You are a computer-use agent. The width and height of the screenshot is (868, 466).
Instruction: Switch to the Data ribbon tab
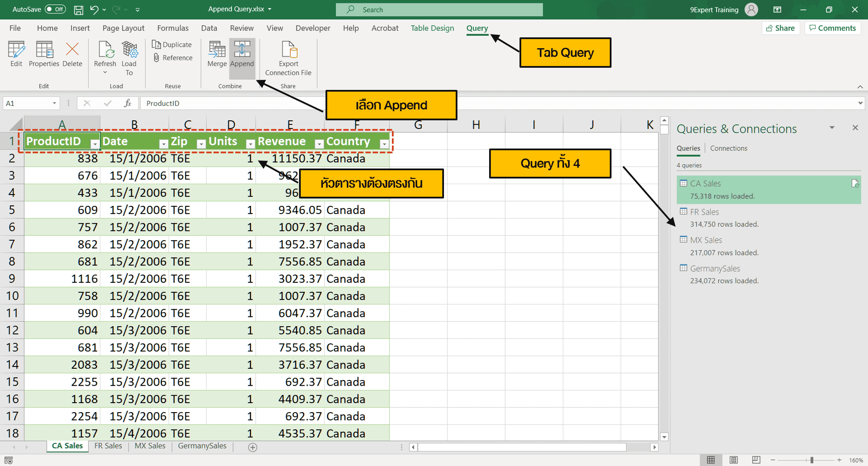coord(209,28)
